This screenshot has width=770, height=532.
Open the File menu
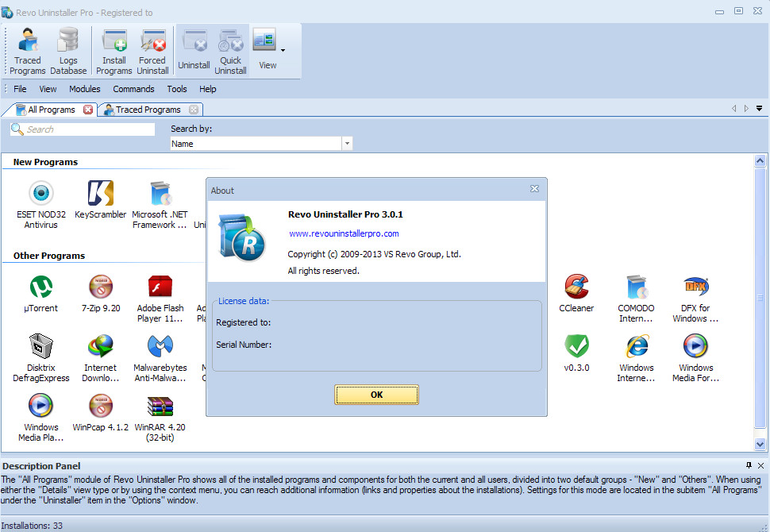pyautogui.click(x=20, y=89)
